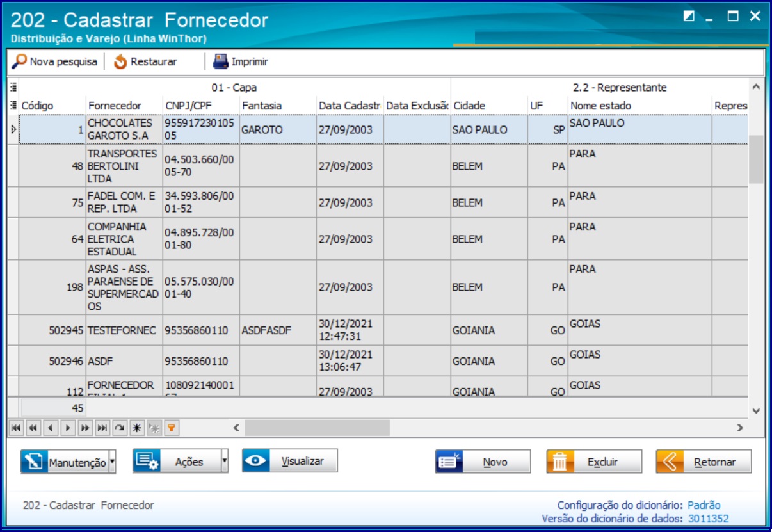Screen dimensions: 772x532
Task: Click the horizontal scrollbar thumb
Action: tap(317, 428)
